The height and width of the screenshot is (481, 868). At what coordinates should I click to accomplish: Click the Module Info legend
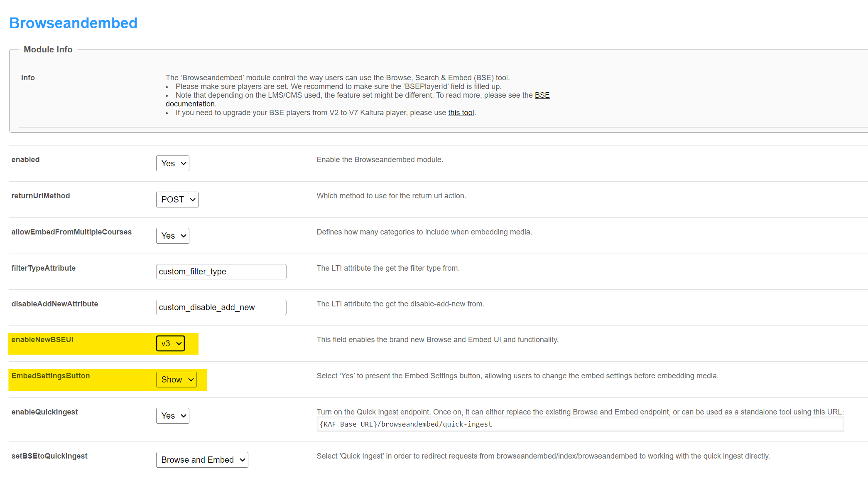point(48,49)
